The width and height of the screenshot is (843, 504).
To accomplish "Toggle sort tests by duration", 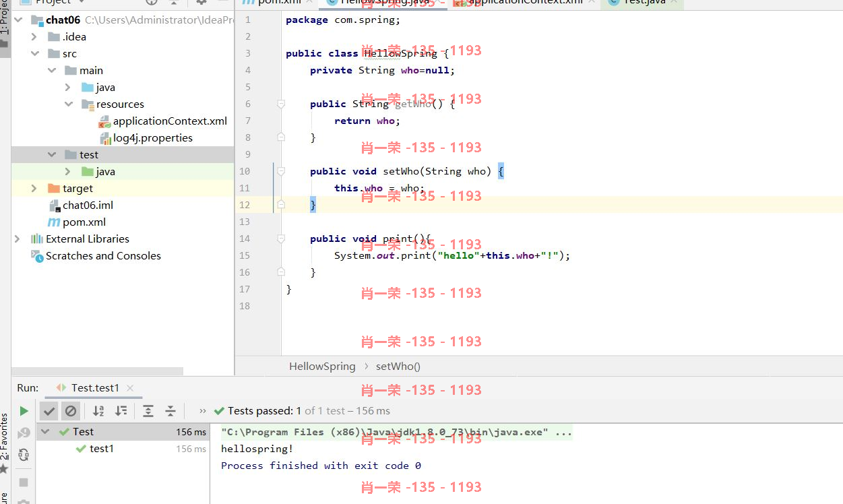I will [121, 411].
